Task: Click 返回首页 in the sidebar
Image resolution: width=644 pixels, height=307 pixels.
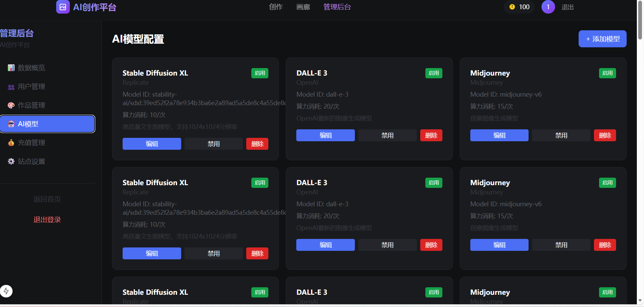Action: click(47, 199)
